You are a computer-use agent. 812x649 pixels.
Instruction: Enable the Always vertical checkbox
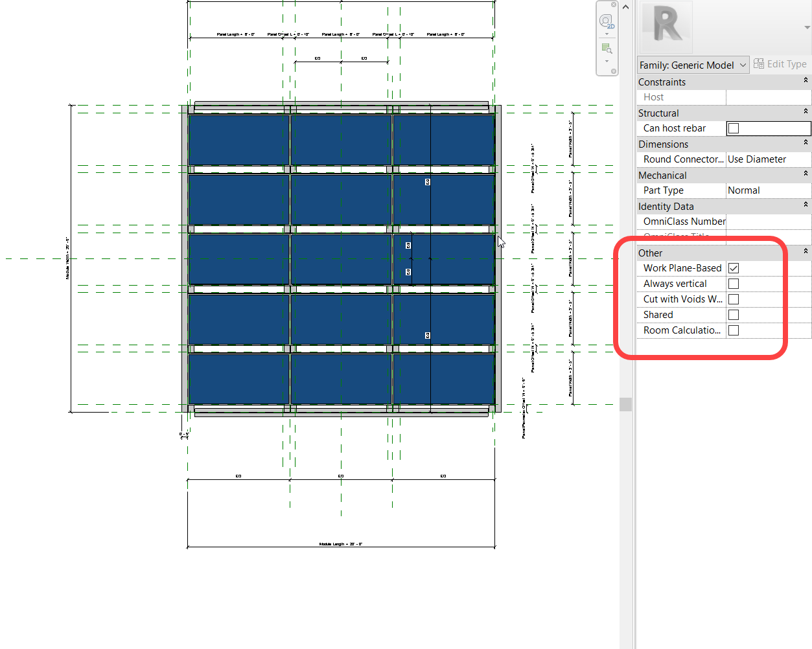[x=733, y=283]
